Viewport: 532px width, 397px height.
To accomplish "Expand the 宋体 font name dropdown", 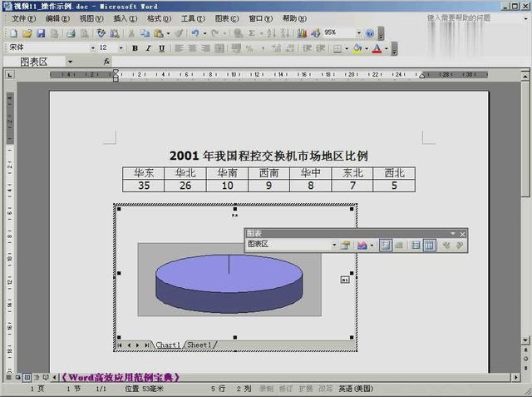I will [92, 48].
